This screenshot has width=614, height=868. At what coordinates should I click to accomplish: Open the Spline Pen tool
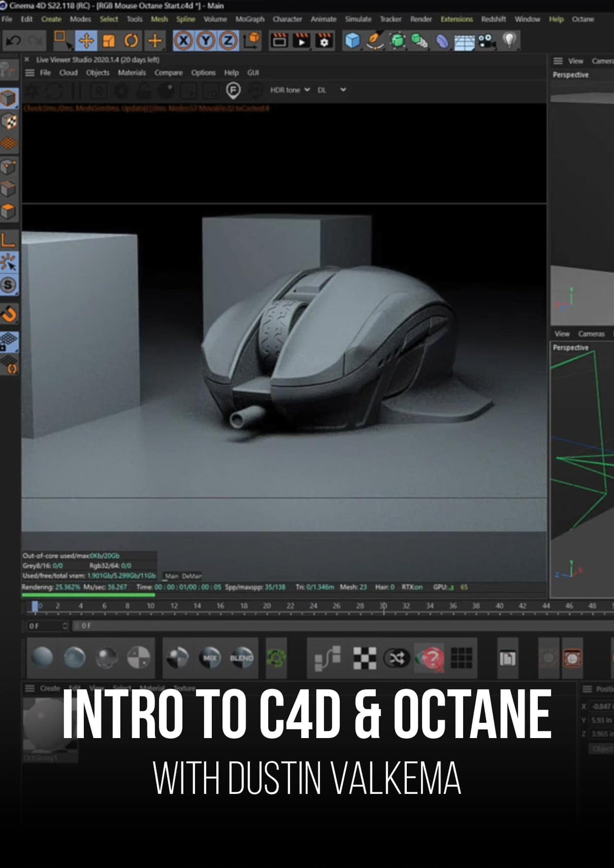[375, 40]
